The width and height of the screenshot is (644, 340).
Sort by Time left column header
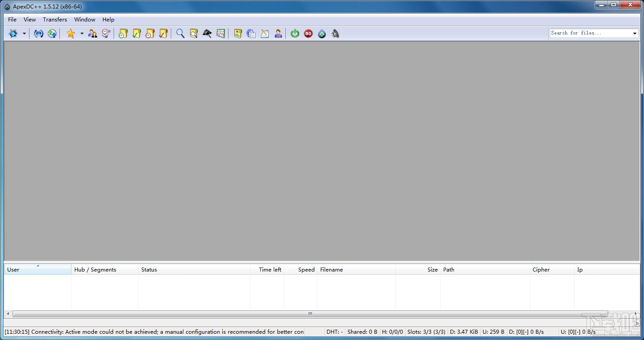(267, 269)
